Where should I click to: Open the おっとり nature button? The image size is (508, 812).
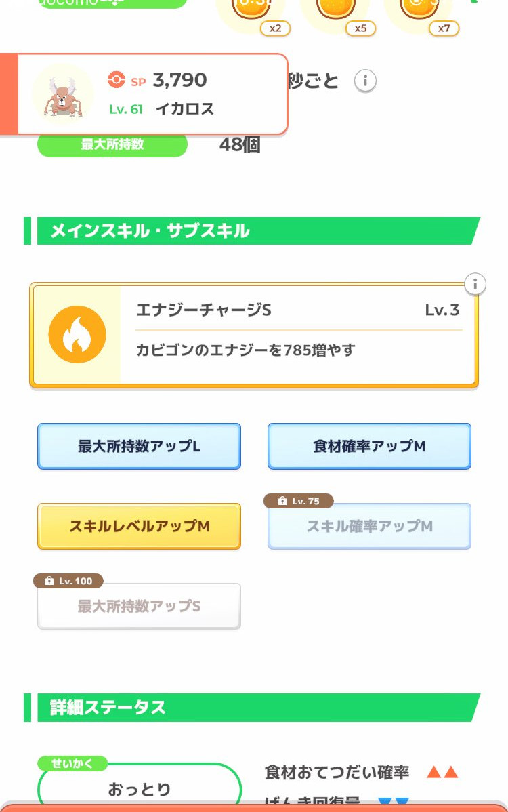point(140,790)
